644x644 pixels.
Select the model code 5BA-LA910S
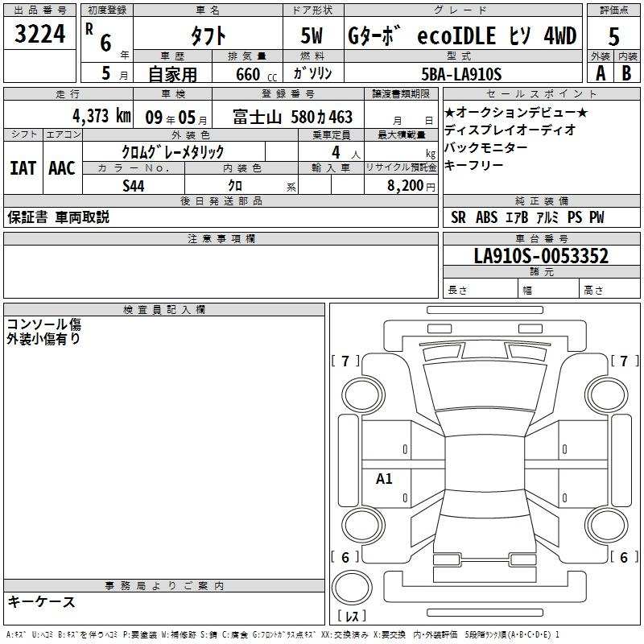click(462, 73)
